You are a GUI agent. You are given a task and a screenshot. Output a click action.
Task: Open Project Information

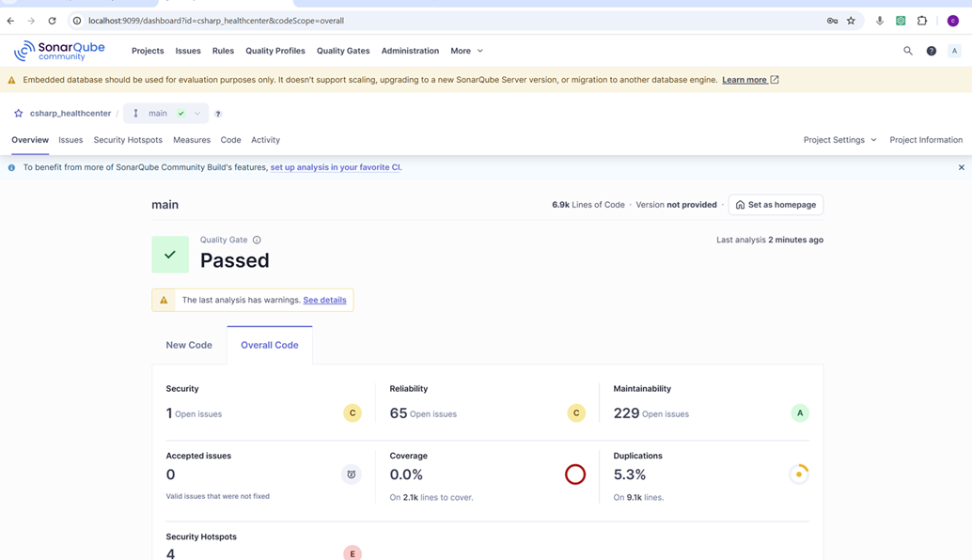click(x=926, y=140)
